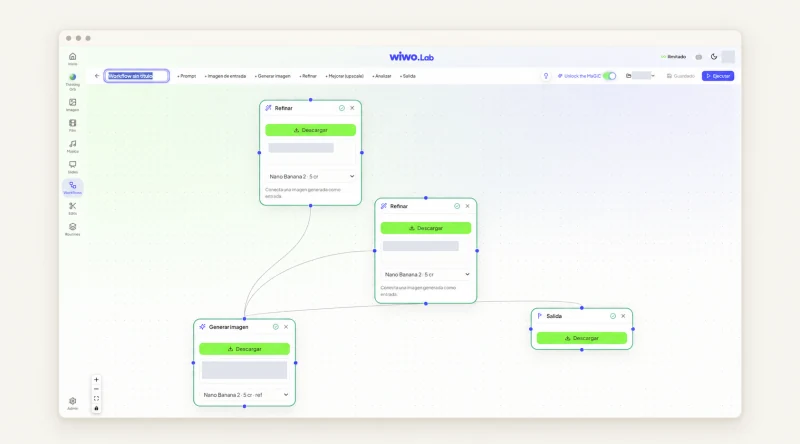Screen dimensions: 800x444
Task: Open the Home section in sidebar
Action: [x=72, y=59]
